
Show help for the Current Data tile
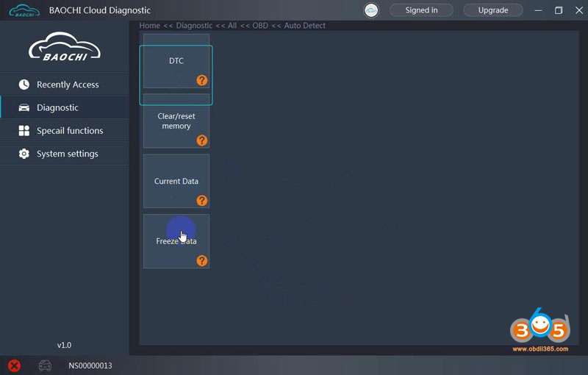coord(201,201)
